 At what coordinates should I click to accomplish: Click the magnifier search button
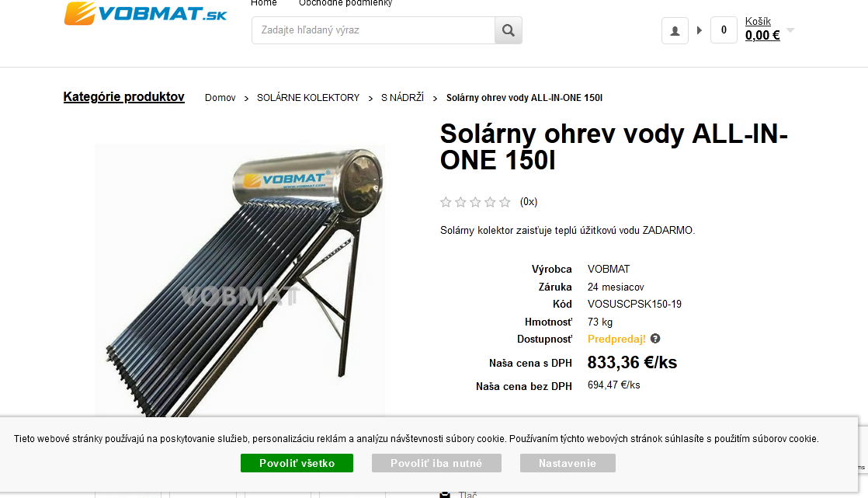pos(509,30)
